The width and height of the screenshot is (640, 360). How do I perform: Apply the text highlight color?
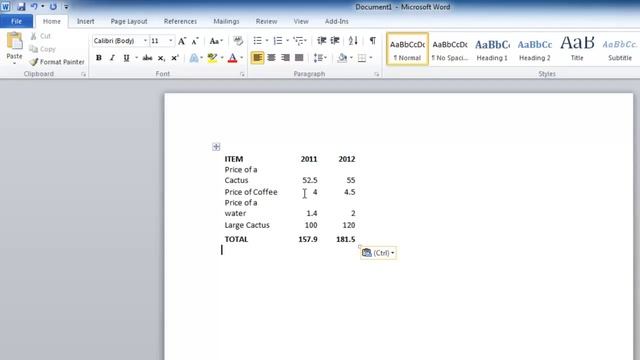pyautogui.click(x=212, y=58)
